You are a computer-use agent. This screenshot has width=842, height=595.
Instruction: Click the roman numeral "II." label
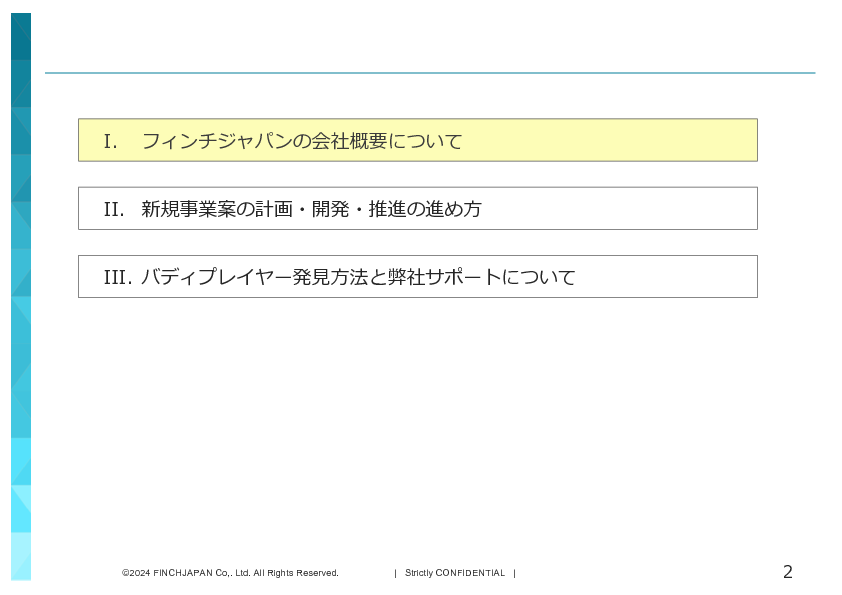point(114,209)
